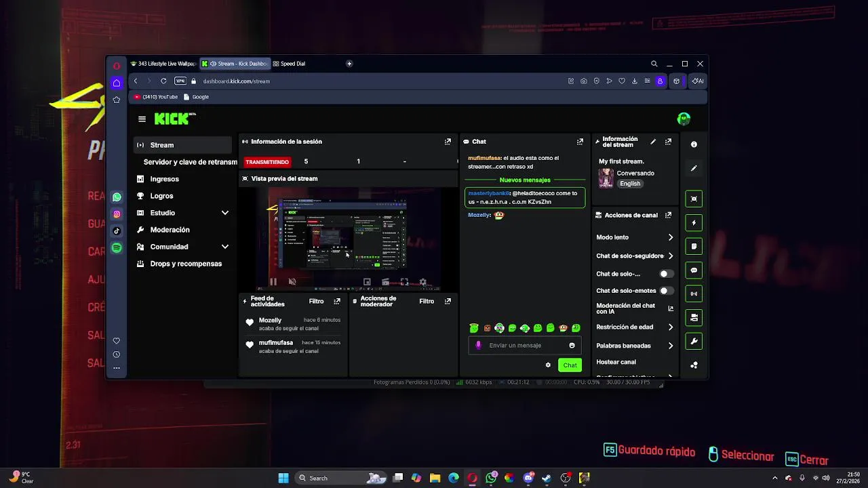The height and width of the screenshot is (488, 868).
Task: Open stream preview settings gear
Action: pyautogui.click(x=422, y=282)
